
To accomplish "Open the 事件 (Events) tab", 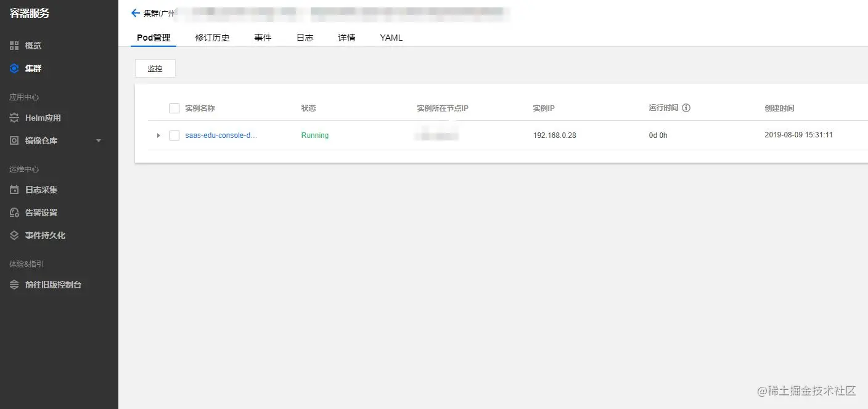I will [x=263, y=37].
